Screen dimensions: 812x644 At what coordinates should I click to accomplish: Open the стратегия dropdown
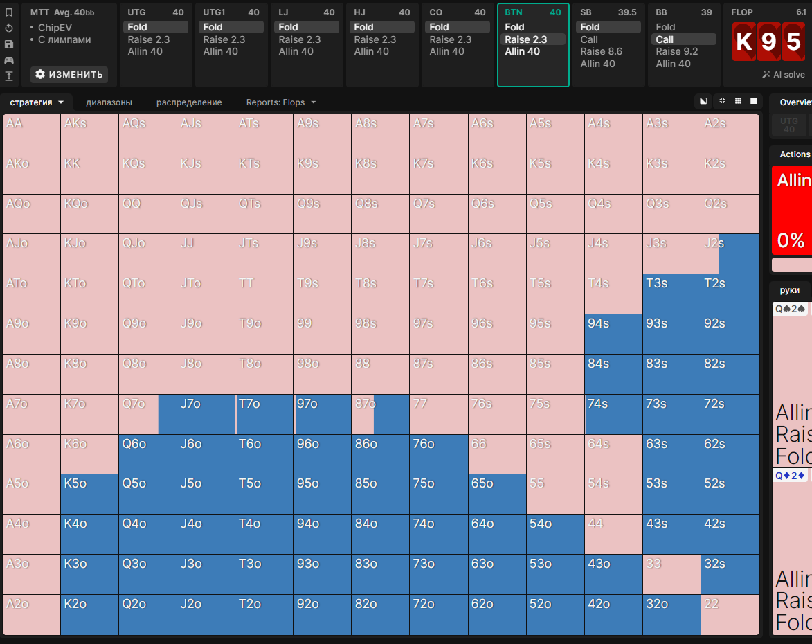point(37,102)
